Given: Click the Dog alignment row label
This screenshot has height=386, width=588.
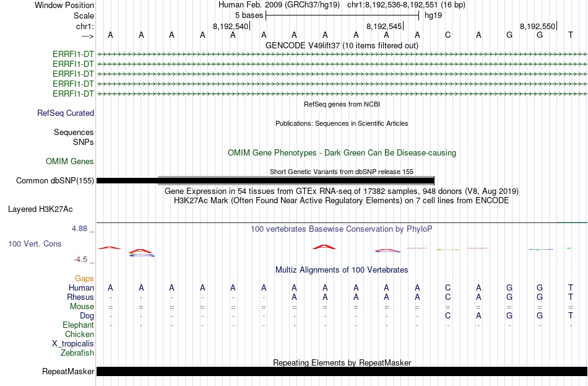Looking at the screenshot, I should (x=87, y=316).
